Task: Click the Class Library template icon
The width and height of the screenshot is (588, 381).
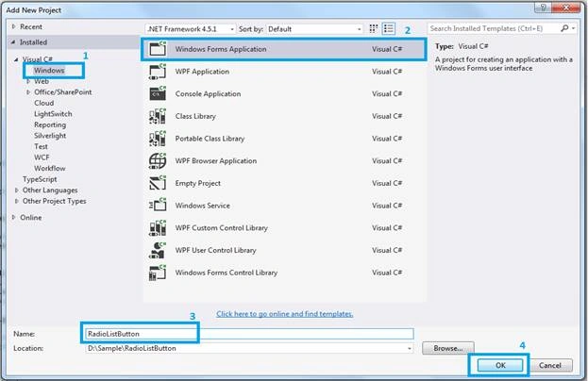Action: tap(158, 116)
